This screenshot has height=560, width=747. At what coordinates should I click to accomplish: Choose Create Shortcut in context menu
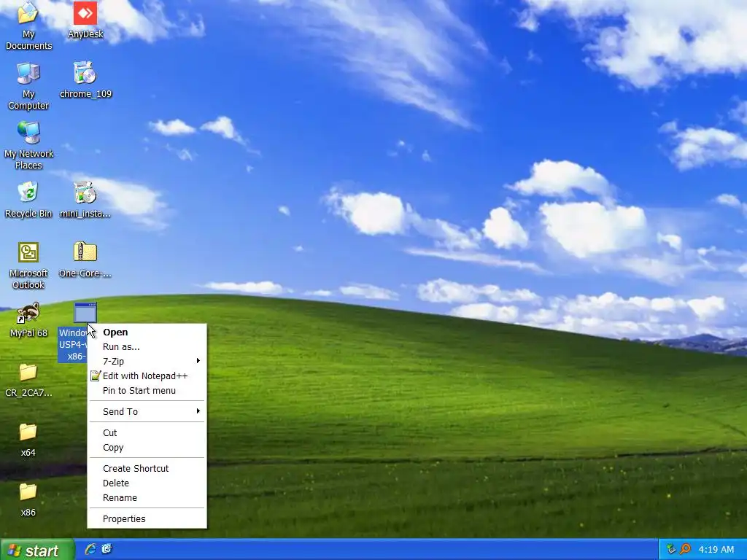click(x=147, y=468)
